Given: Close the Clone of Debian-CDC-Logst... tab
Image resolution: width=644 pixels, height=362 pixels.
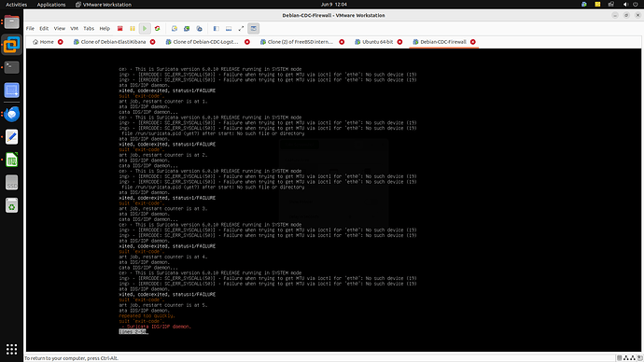Looking at the screenshot, I should coord(247,42).
